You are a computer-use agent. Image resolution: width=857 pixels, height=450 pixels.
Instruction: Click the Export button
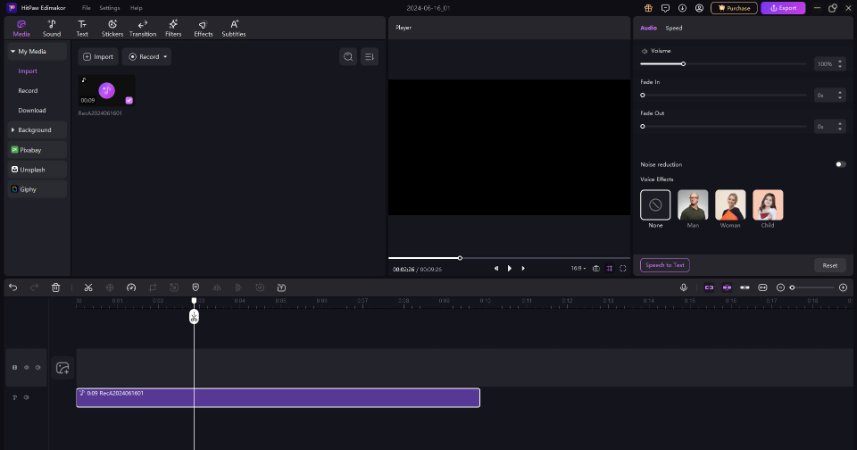click(x=783, y=8)
